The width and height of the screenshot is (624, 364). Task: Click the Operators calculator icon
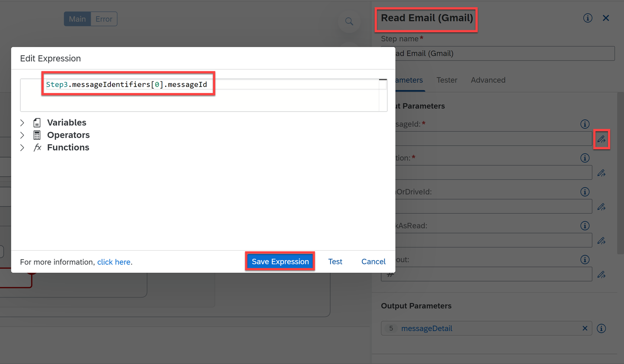37,135
